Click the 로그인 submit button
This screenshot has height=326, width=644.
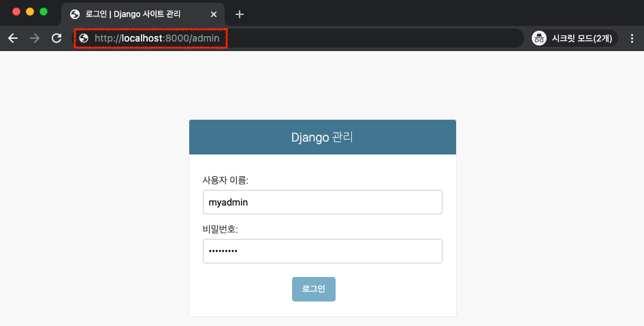pyautogui.click(x=314, y=289)
